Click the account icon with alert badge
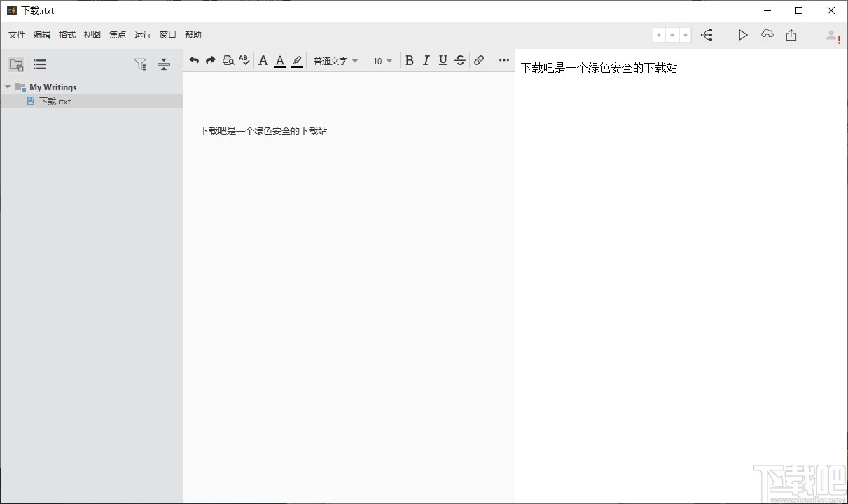Image resolution: width=848 pixels, height=504 pixels. [830, 35]
